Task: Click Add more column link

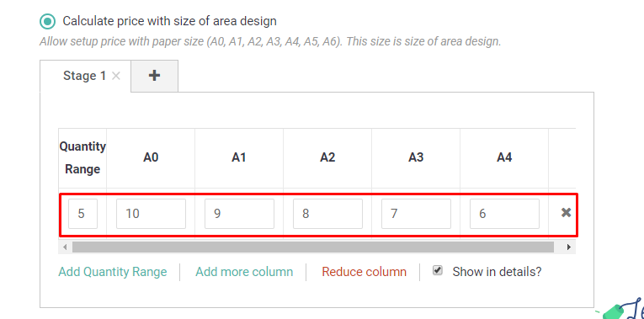Action: point(244,272)
